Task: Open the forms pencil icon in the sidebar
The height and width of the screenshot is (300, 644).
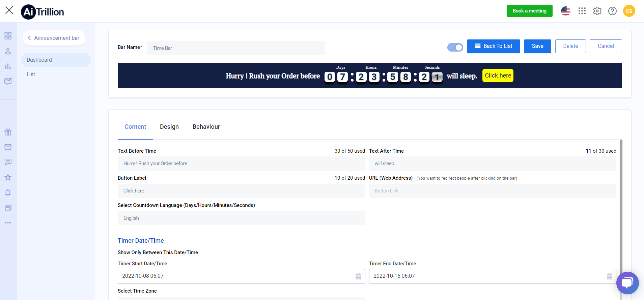Action: (8, 81)
